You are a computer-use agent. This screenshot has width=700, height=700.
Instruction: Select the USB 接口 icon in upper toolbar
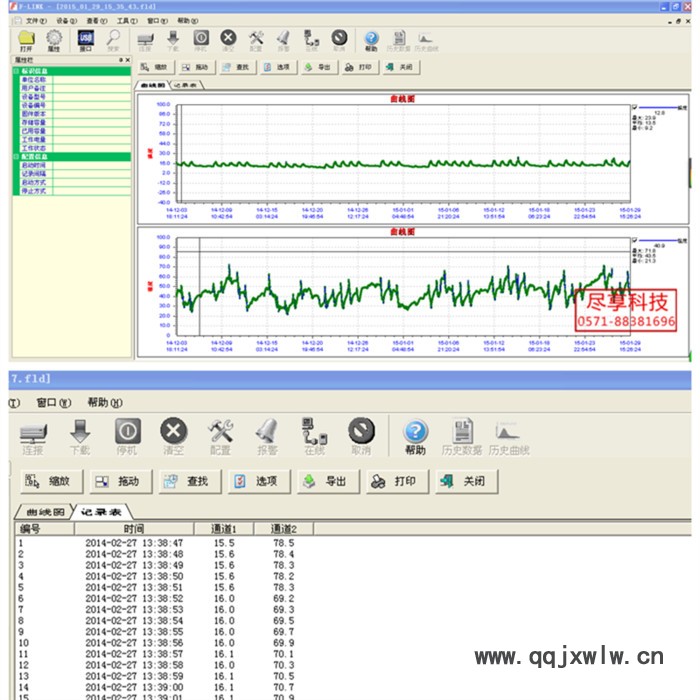point(85,40)
